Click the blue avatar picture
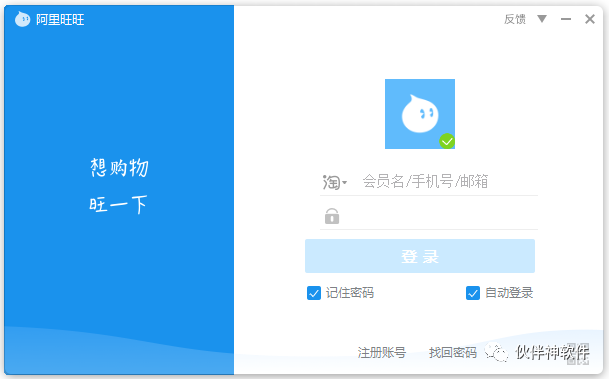The width and height of the screenshot is (609, 379). coord(420,114)
